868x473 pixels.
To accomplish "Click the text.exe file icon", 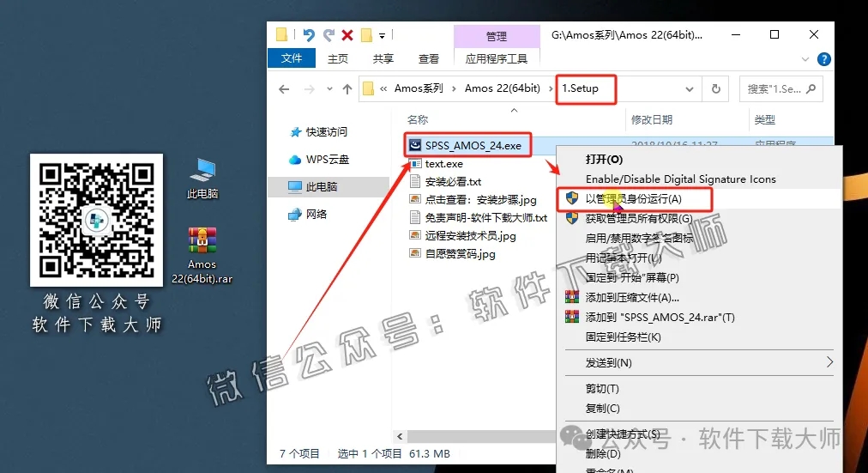I will [x=414, y=164].
